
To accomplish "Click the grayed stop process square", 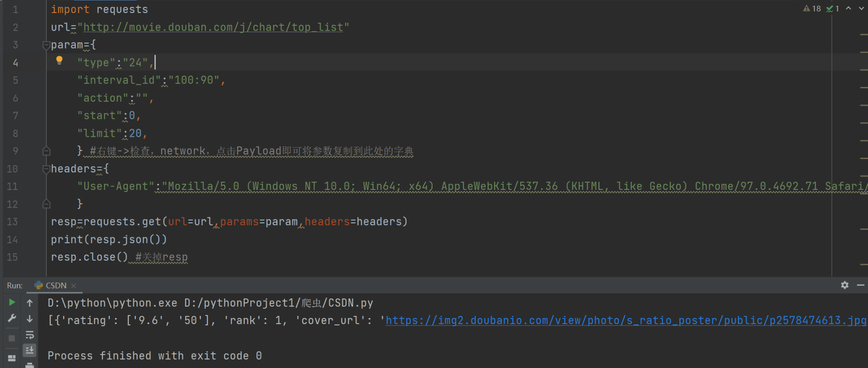I will 12,338.
